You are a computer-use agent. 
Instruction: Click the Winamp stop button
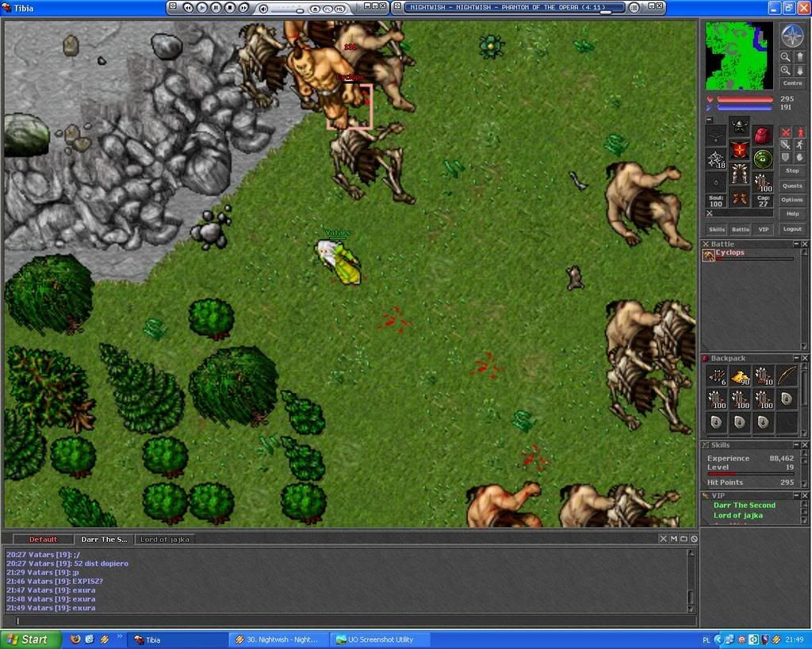(229, 8)
